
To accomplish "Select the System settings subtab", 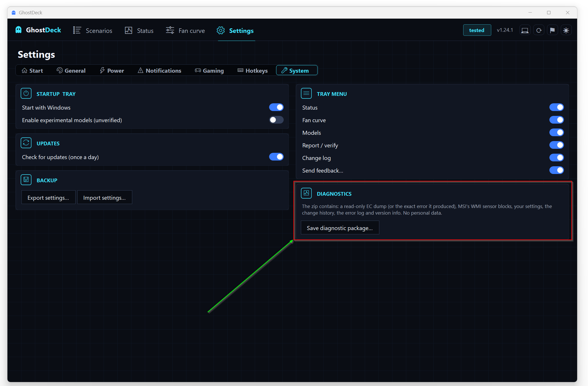I will [297, 70].
